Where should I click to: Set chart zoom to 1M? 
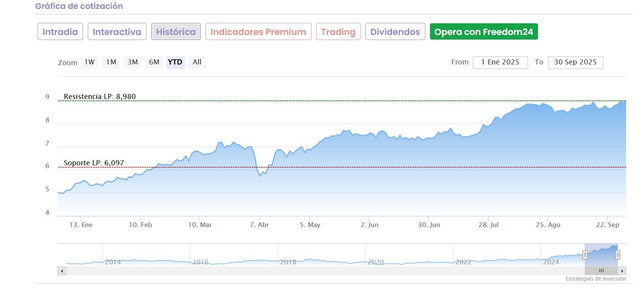[x=111, y=62]
